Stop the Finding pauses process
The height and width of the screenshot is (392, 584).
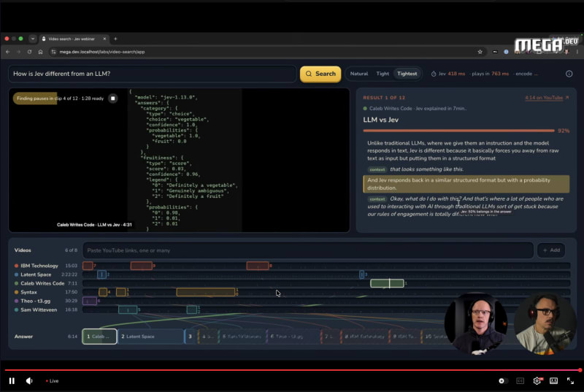click(113, 99)
